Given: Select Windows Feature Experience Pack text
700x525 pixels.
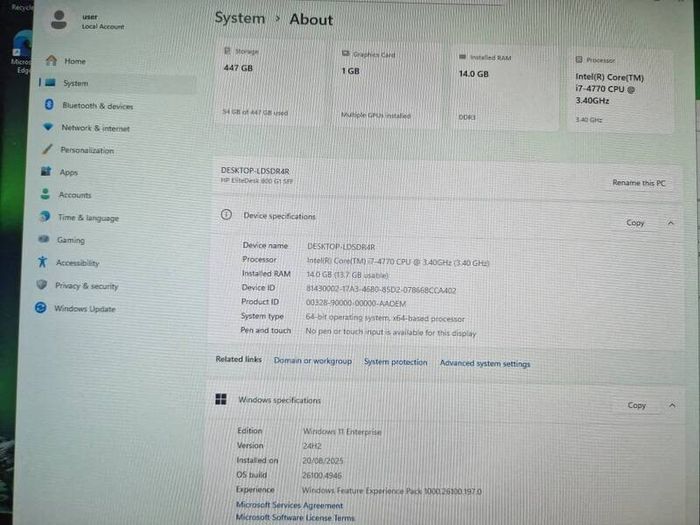Looking at the screenshot, I should click(392, 491).
